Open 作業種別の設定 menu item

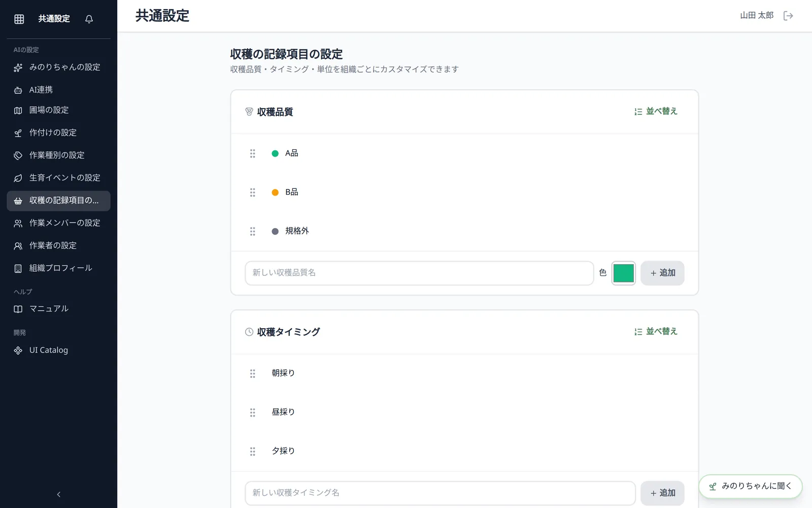[58, 155]
